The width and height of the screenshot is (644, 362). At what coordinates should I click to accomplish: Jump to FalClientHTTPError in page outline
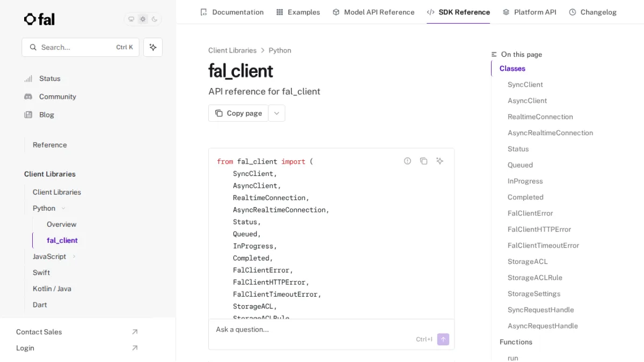pyautogui.click(x=539, y=230)
